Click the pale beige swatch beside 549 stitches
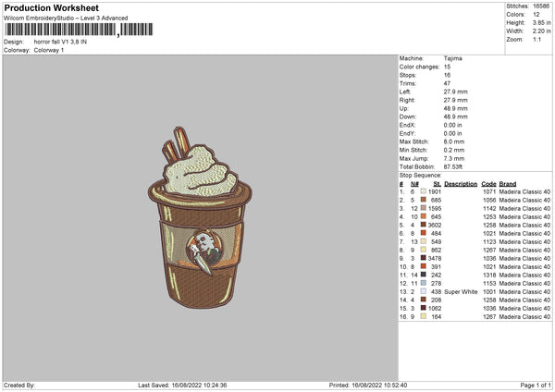Viewport: 555px width, 392px height. pos(424,241)
